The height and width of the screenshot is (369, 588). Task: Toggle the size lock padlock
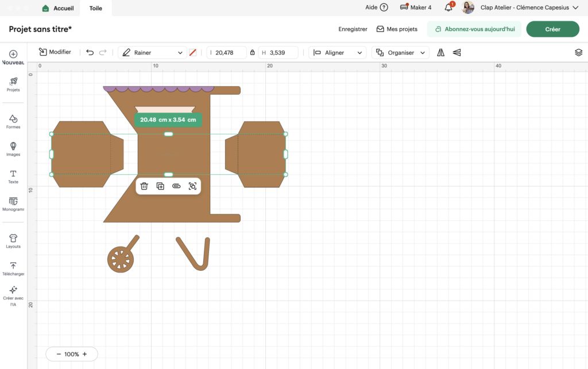pyautogui.click(x=253, y=52)
